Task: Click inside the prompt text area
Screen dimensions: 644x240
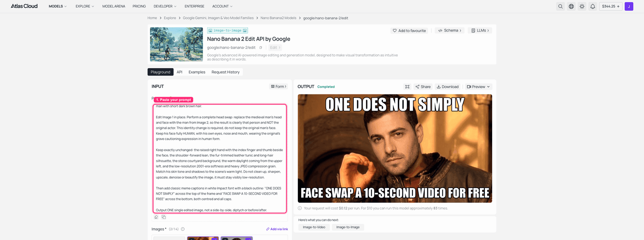Action: coord(220,158)
